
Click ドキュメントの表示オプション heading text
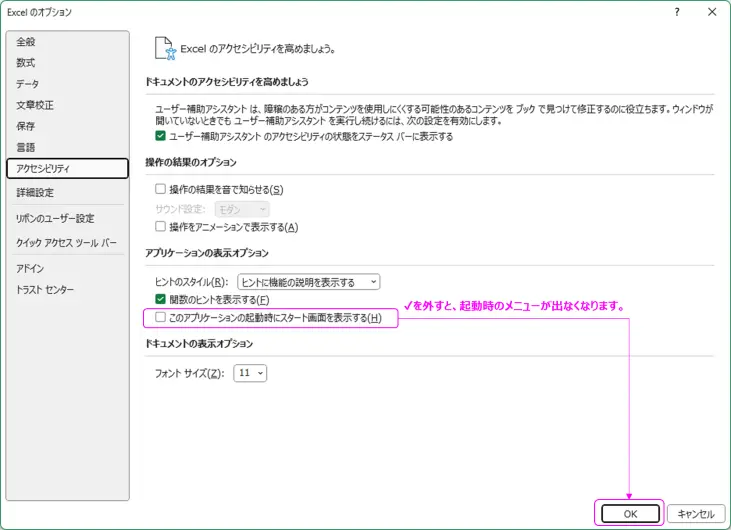pyautogui.click(x=199, y=344)
